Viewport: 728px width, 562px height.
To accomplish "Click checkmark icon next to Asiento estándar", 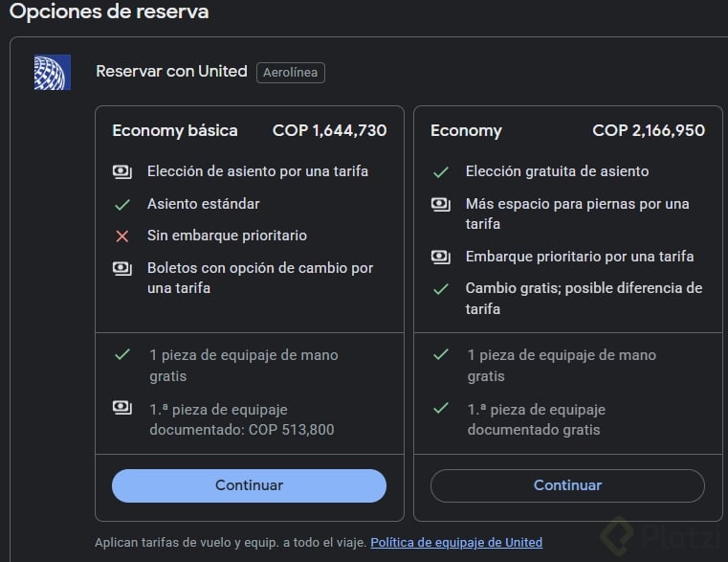I will 122,204.
